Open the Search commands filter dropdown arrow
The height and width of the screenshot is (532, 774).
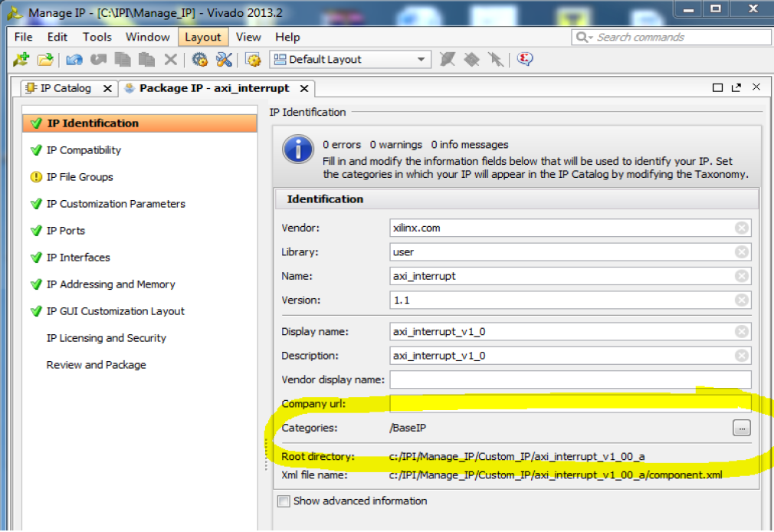589,36
